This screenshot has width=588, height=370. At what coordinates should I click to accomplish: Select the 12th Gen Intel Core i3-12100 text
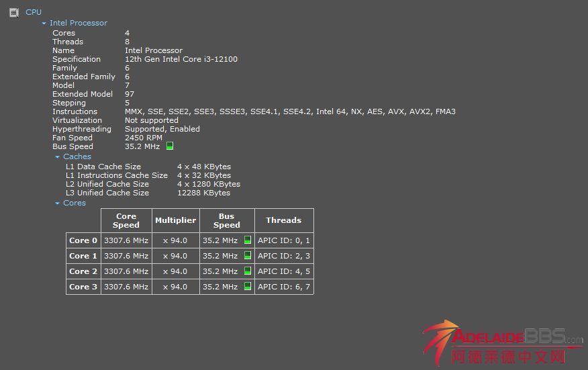coord(181,59)
